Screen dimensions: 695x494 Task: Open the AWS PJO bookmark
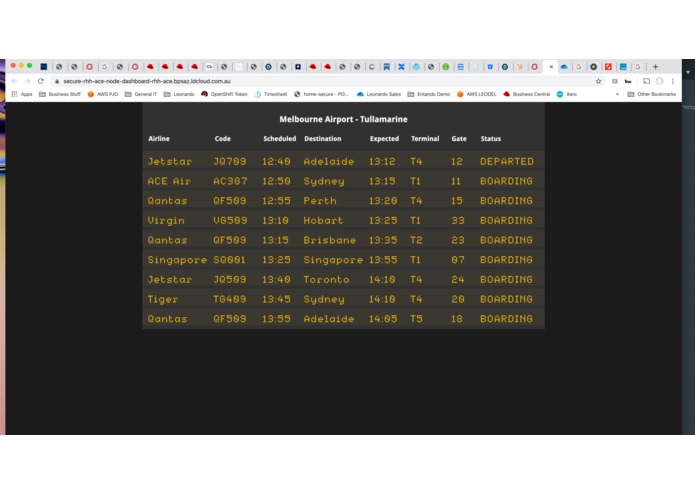tap(102, 94)
